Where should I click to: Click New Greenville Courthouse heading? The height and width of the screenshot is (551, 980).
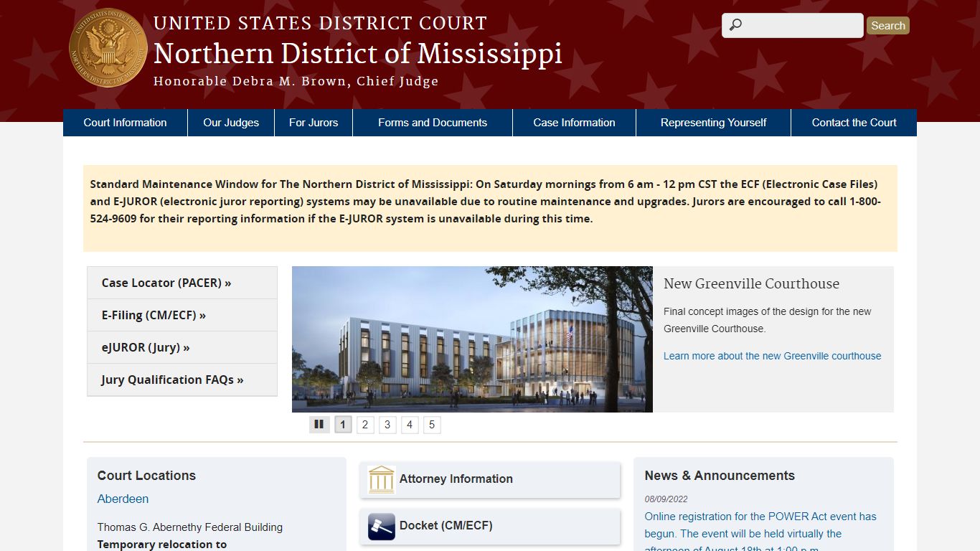click(751, 283)
